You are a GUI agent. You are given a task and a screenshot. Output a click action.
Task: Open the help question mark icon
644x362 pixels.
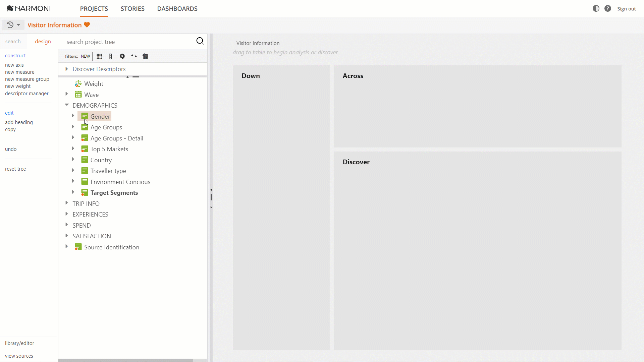point(608,8)
